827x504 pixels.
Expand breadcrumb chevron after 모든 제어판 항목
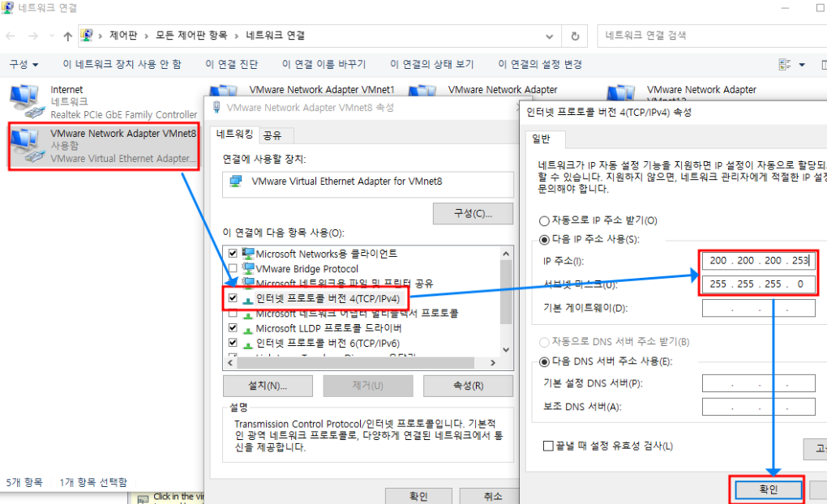tap(236, 36)
